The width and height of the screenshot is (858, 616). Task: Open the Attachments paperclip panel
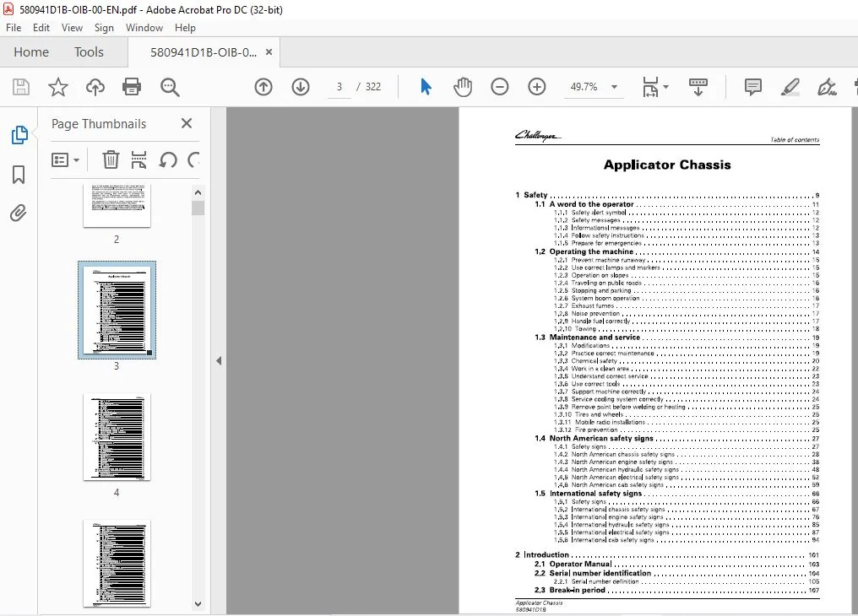(x=18, y=213)
